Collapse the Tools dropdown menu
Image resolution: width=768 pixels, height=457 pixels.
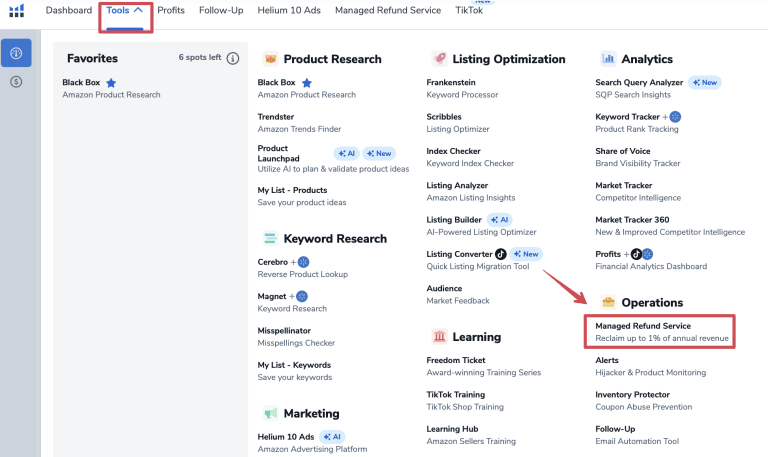(x=125, y=11)
